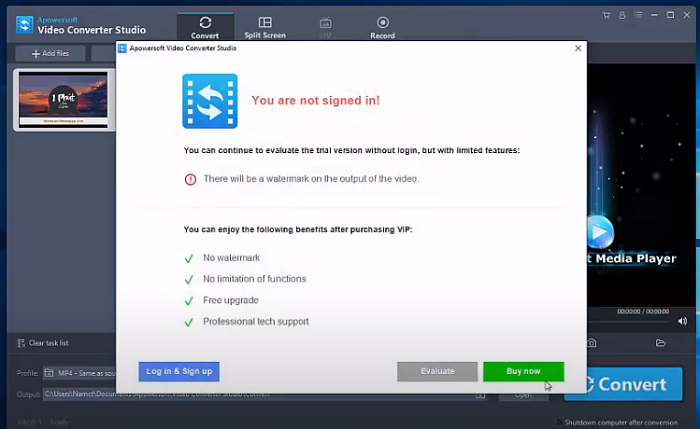Click the preview seek bar
Viewport: 700px width, 429px height.
pyautogui.click(x=628, y=321)
